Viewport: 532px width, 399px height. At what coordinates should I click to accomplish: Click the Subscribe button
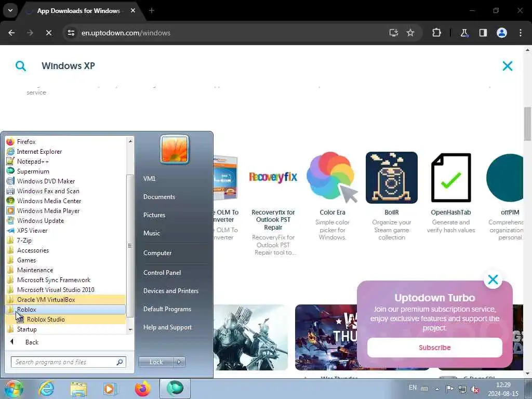(x=435, y=348)
